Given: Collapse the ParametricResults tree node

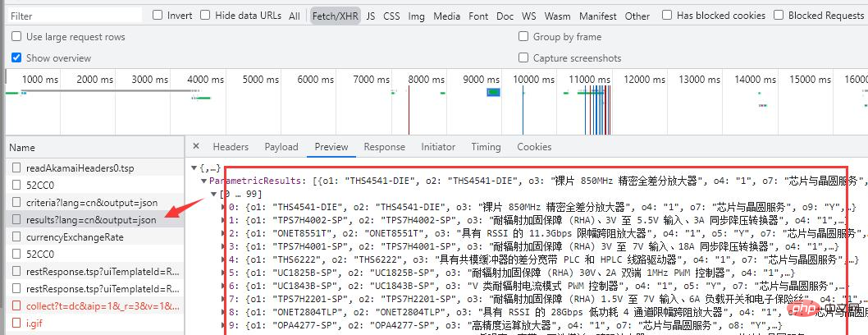Looking at the screenshot, I should point(204,179).
